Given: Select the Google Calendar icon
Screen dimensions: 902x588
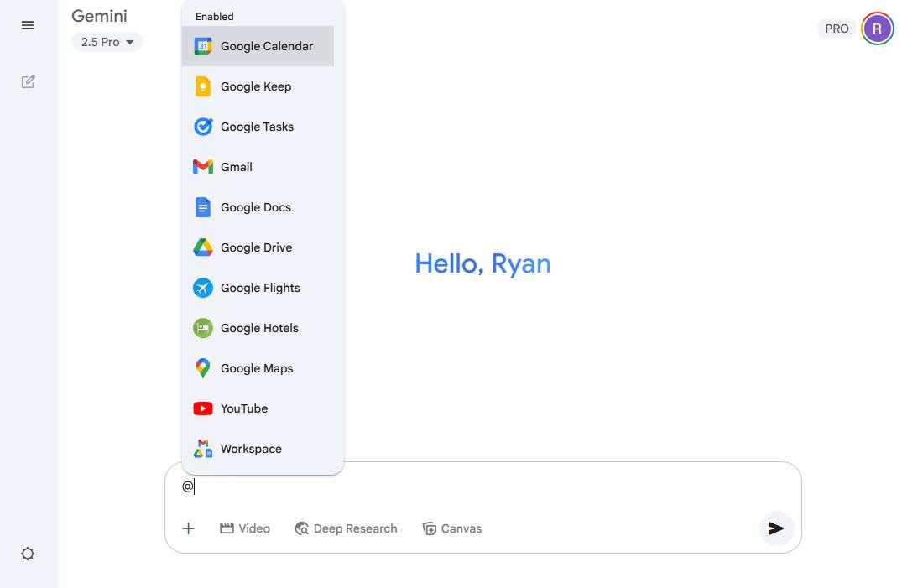Looking at the screenshot, I should tap(203, 46).
